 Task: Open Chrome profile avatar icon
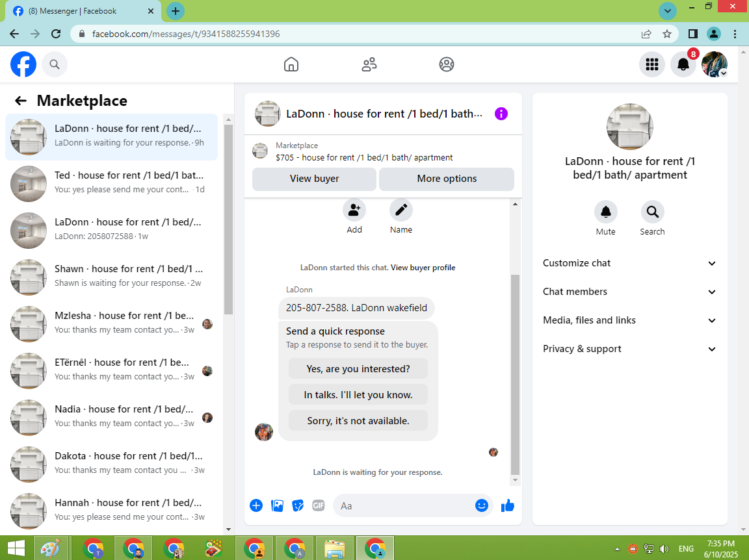tap(714, 34)
